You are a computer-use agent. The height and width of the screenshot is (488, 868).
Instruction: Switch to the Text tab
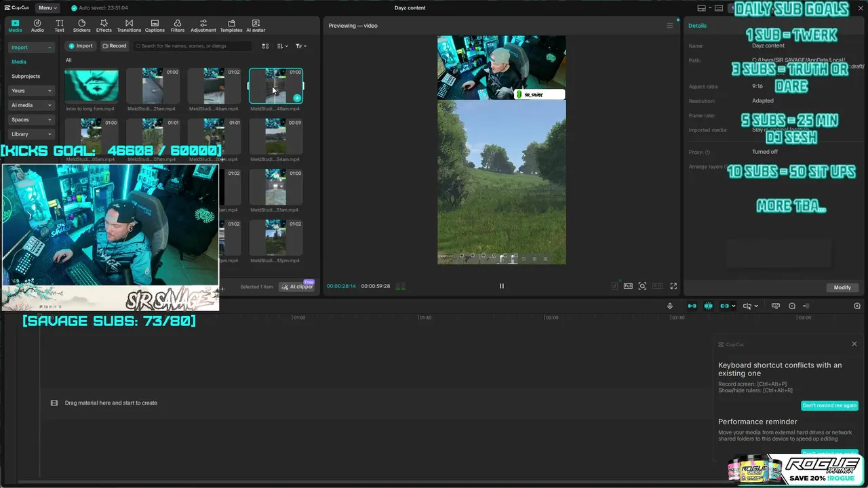click(59, 26)
